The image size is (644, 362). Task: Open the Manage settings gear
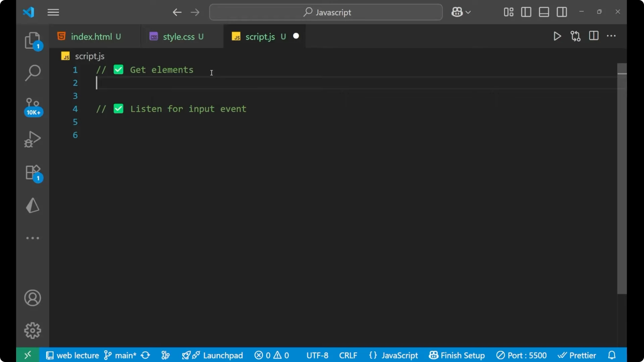33,330
